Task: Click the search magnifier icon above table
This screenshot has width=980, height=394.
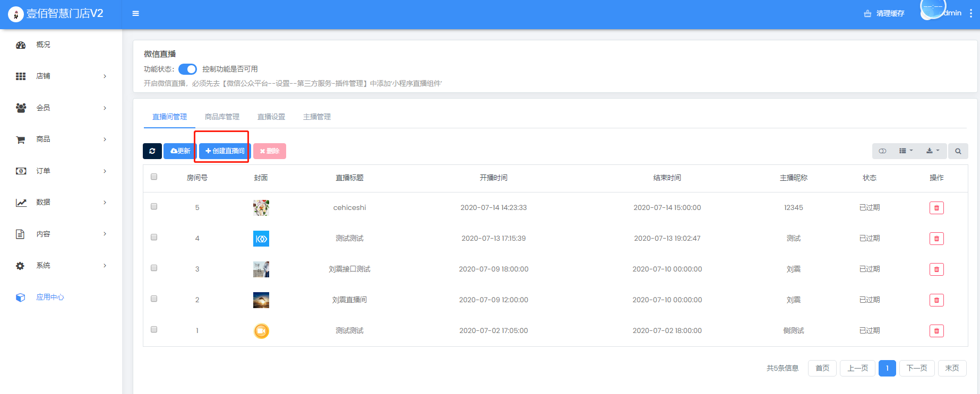Action: (x=958, y=151)
